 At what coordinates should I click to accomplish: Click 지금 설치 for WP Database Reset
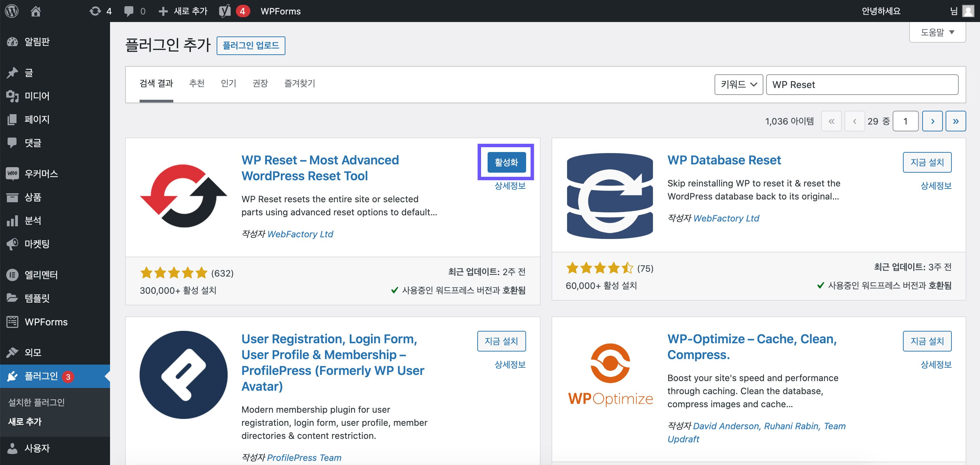(927, 162)
